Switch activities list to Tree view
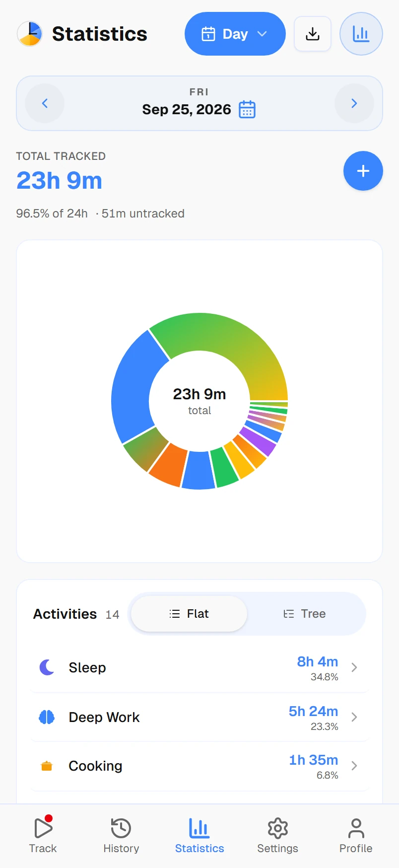Screen dimensions: 399x868 [x=305, y=614]
